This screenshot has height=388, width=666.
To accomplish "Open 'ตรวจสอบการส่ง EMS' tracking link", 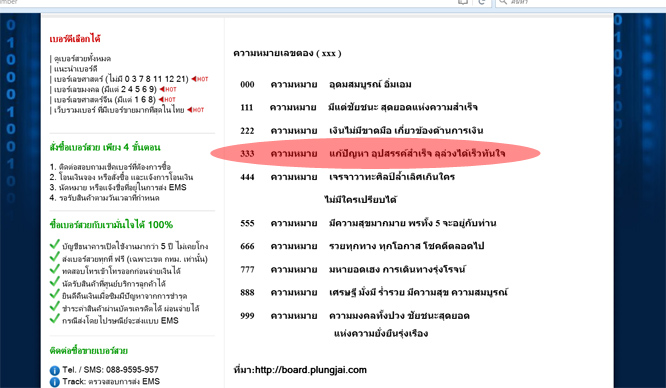I will pos(124,382).
